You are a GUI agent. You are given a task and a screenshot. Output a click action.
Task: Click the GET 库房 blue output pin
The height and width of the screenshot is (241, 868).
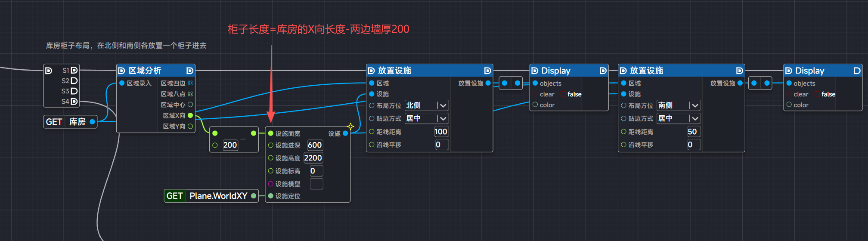point(92,122)
